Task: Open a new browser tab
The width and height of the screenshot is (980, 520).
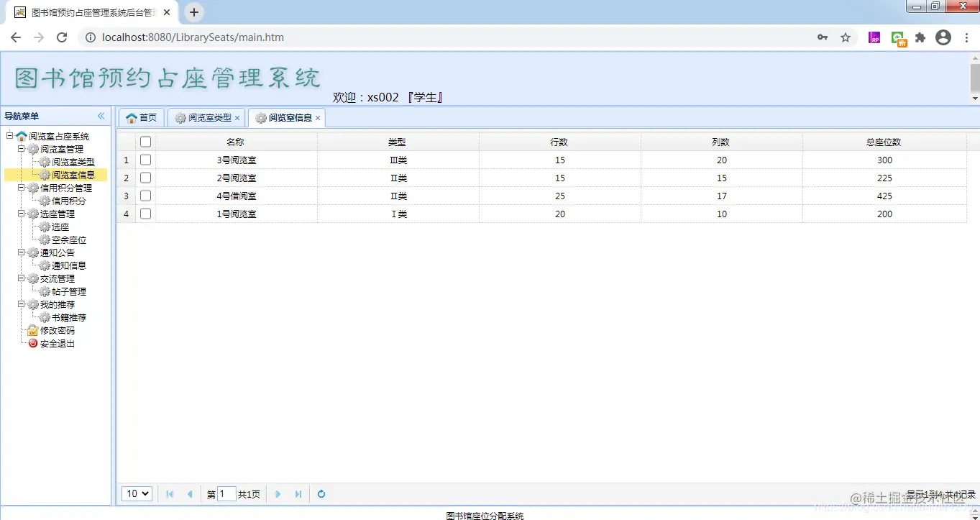Action: [194, 12]
